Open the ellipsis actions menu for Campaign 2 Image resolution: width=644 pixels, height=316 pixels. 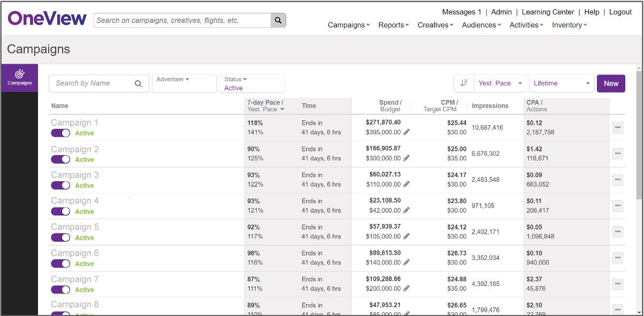pyautogui.click(x=617, y=153)
